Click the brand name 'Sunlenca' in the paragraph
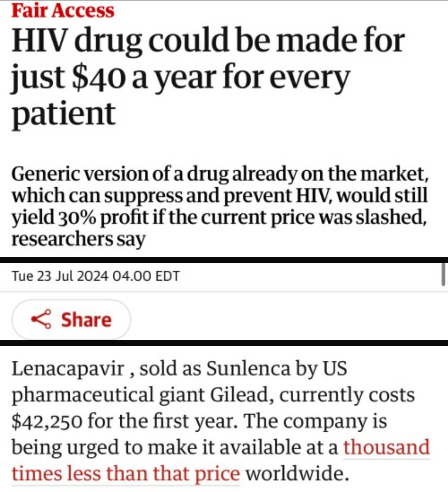Screen dimensions: 448x492 pyautogui.click(x=248, y=368)
